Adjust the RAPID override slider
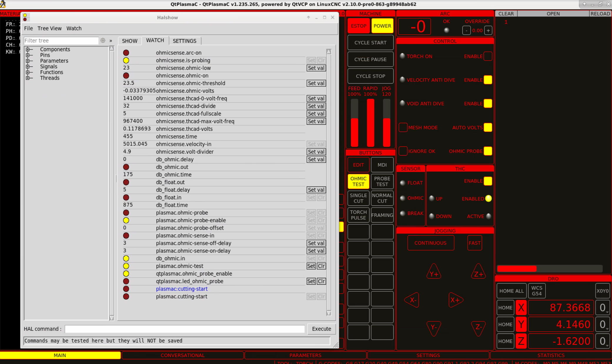The width and height of the screenshot is (612, 364). pos(370,123)
